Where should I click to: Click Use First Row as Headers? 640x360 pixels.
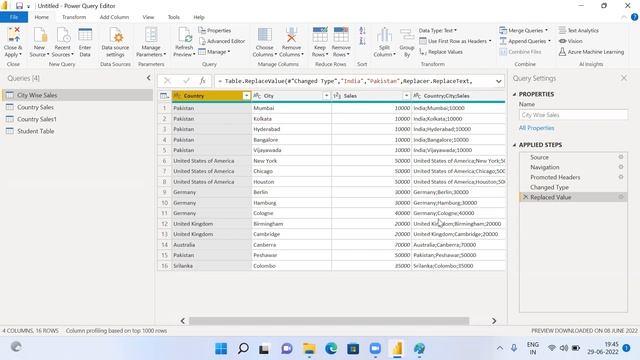click(456, 41)
